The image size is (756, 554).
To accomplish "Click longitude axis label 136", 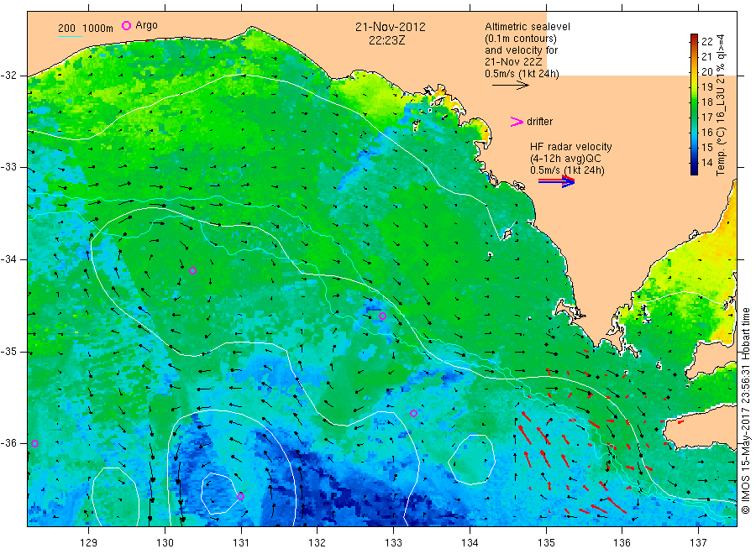I will (x=622, y=543).
